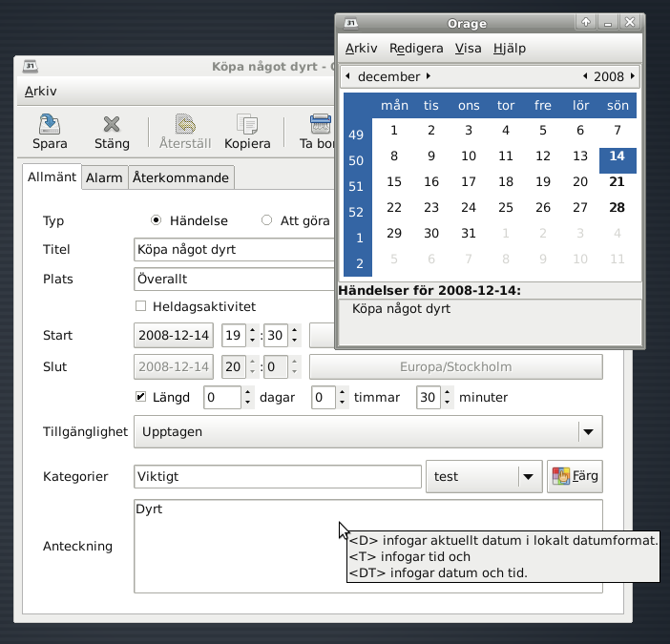Uncheck the Längd checkbox

tap(140, 397)
